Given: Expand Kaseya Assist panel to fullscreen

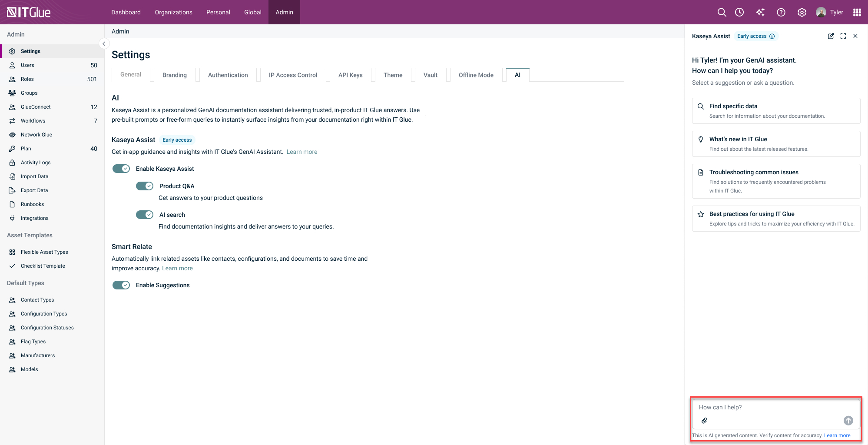Looking at the screenshot, I should point(843,36).
